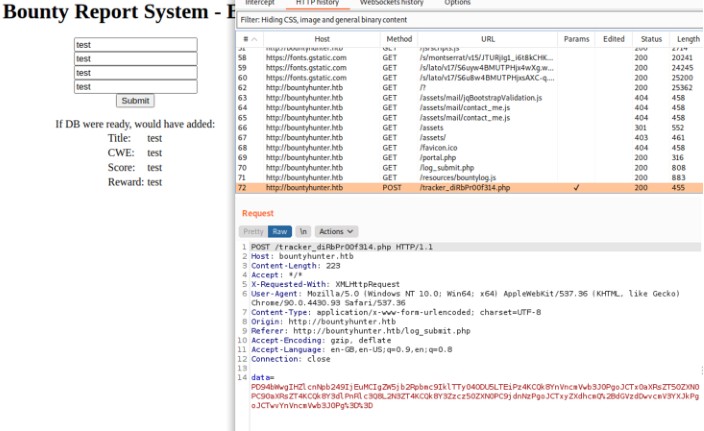Click the Content-Length header line

[295, 266]
